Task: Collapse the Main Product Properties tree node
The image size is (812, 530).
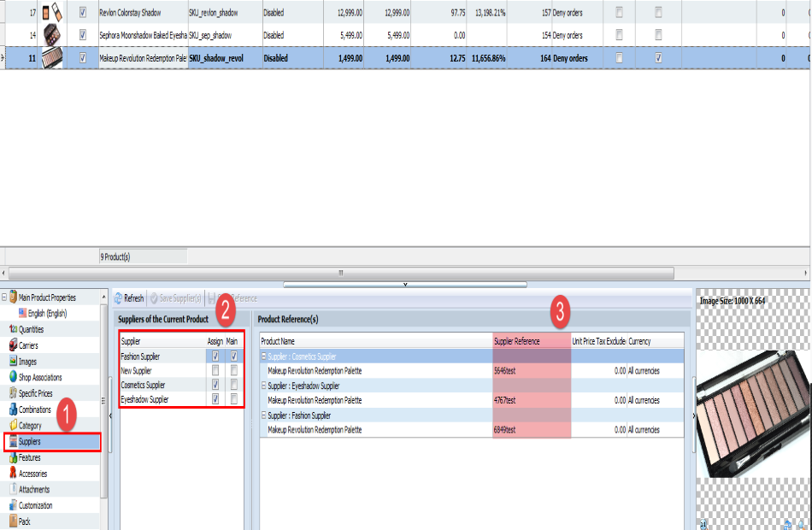Action: (4, 297)
